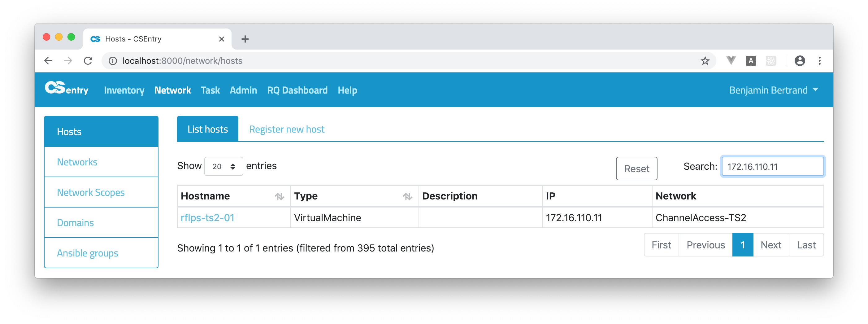
Task: Sort table by Hostname column arrows
Action: pyautogui.click(x=279, y=196)
